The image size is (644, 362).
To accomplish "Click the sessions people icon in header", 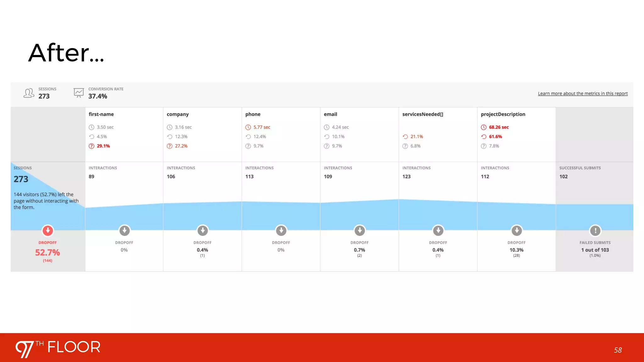I will (x=29, y=93).
